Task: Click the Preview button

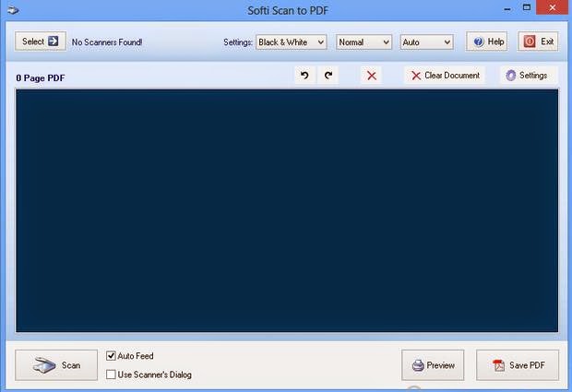Action: coord(433,365)
